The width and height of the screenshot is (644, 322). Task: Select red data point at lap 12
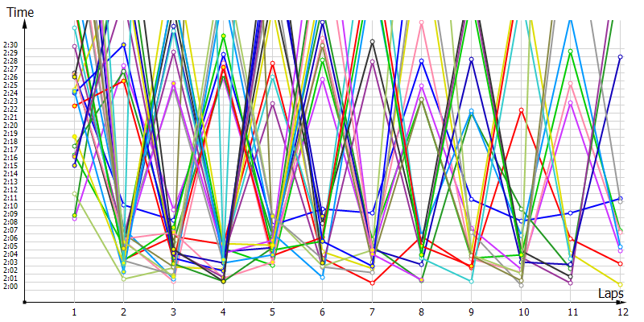click(x=620, y=264)
